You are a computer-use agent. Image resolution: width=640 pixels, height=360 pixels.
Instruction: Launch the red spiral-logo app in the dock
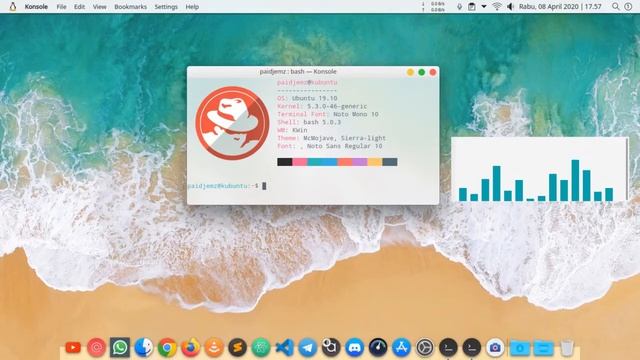[96, 347]
